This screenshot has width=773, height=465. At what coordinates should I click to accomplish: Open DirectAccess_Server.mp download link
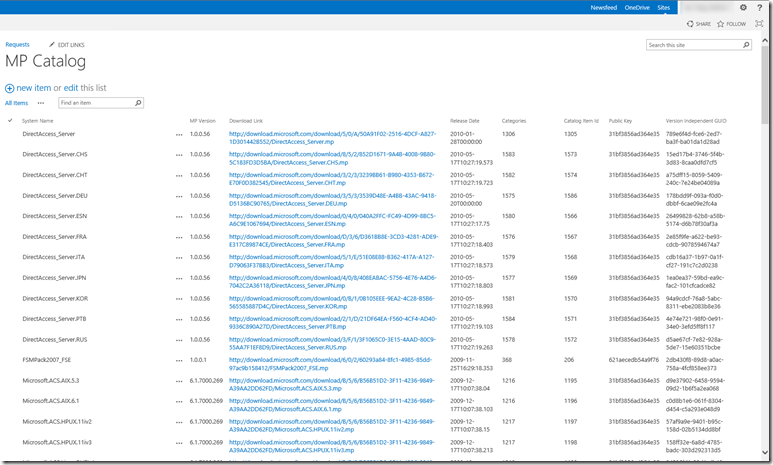tap(332, 138)
